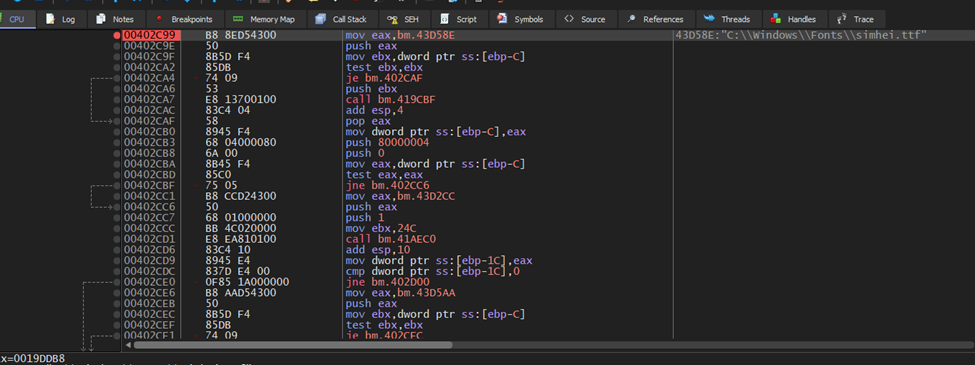Click instruction 'mov dword ptr ss:[ebp-1C],eax'
975x365 pixels.
439,261
